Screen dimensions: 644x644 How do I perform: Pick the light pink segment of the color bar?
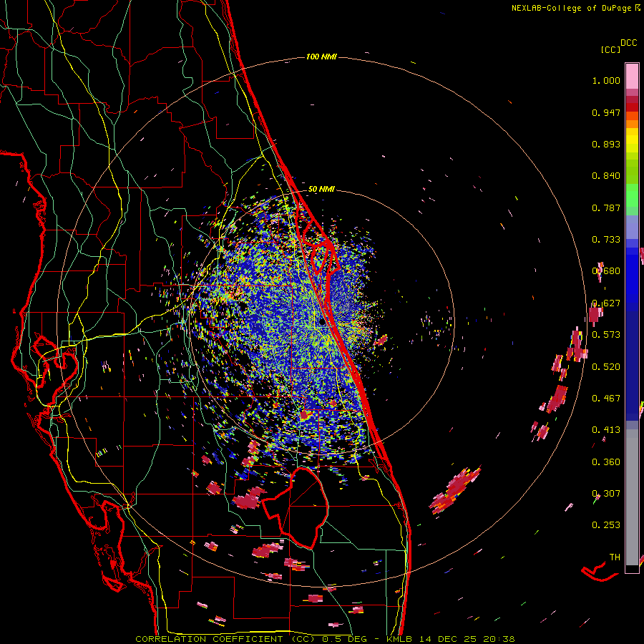pos(632,77)
